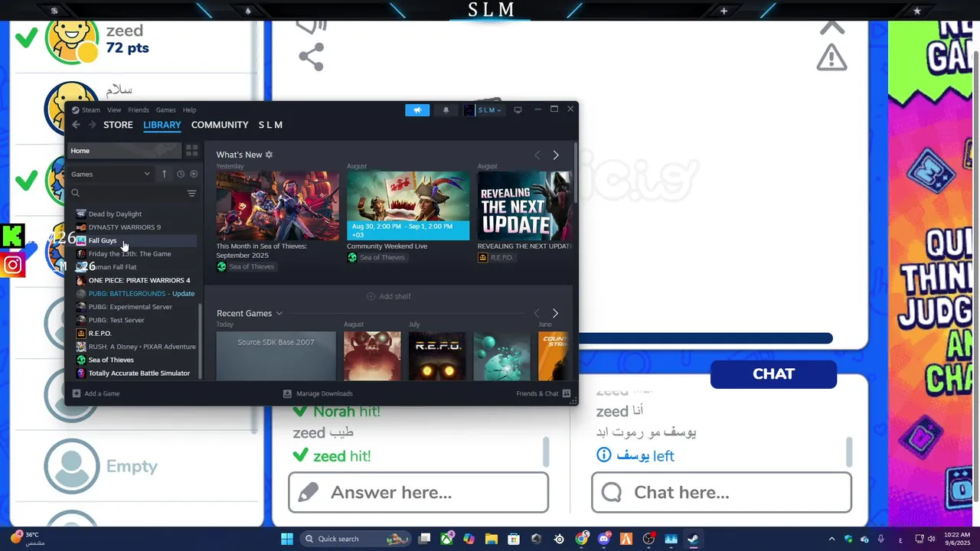Open Chrome from the taskbar
Viewport: 980px width, 551px height.
582,539
